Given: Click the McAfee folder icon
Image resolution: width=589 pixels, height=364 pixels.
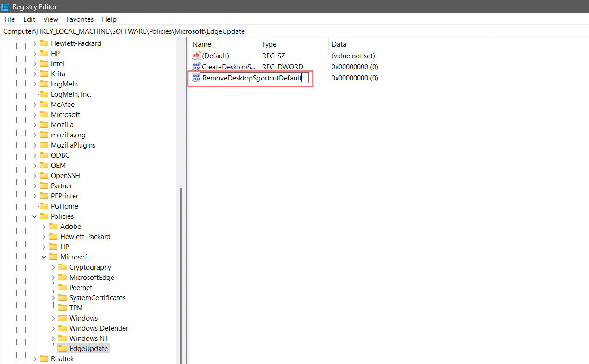Looking at the screenshot, I should (x=44, y=104).
